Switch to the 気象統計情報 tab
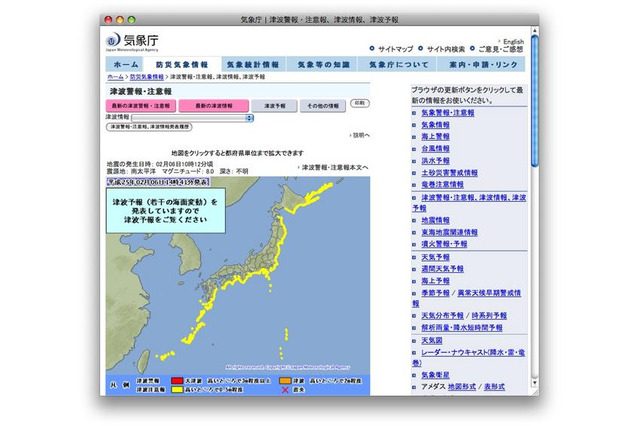640x426 pixels. point(253,64)
